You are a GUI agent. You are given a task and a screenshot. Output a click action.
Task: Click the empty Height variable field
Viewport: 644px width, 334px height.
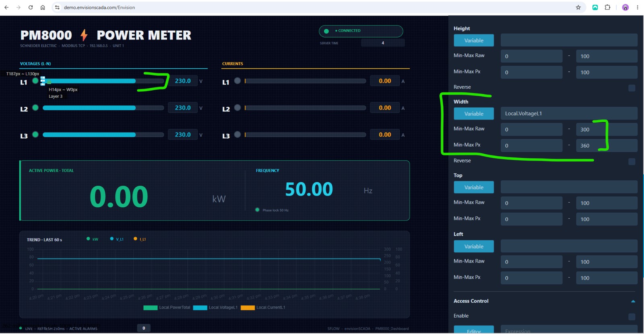(x=569, y=40)
